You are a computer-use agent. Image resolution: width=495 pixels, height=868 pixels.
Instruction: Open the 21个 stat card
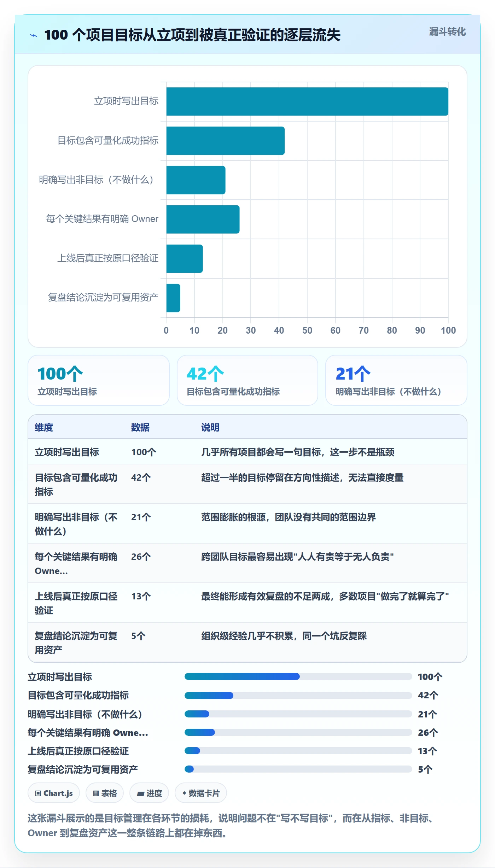[396, 380]
